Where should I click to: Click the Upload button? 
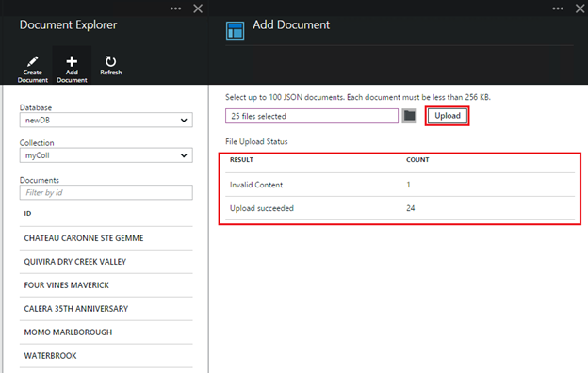click(448, 116)
